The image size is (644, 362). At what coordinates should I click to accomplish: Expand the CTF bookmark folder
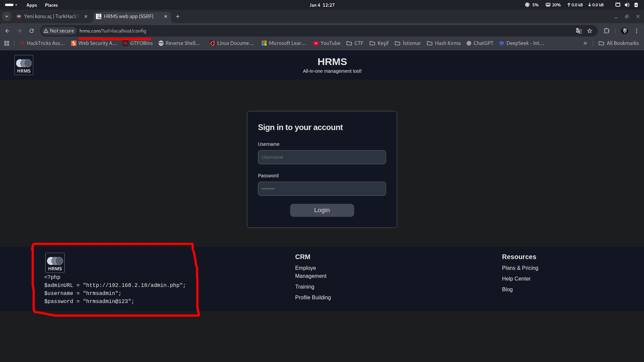355,43
